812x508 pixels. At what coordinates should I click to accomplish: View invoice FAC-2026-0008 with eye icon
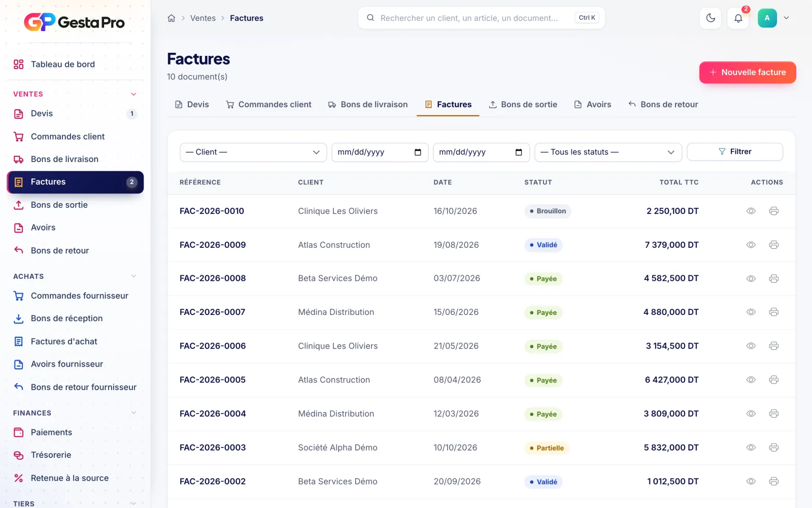751,278
